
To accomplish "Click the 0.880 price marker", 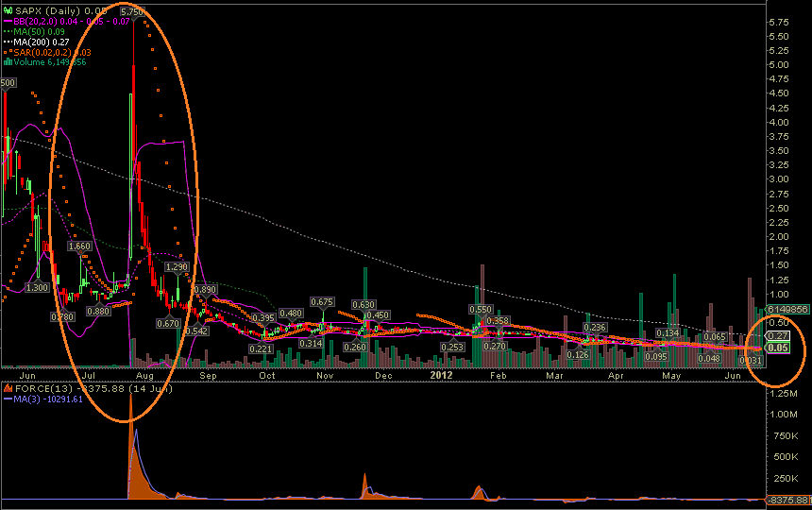I will tap(98, 311).
